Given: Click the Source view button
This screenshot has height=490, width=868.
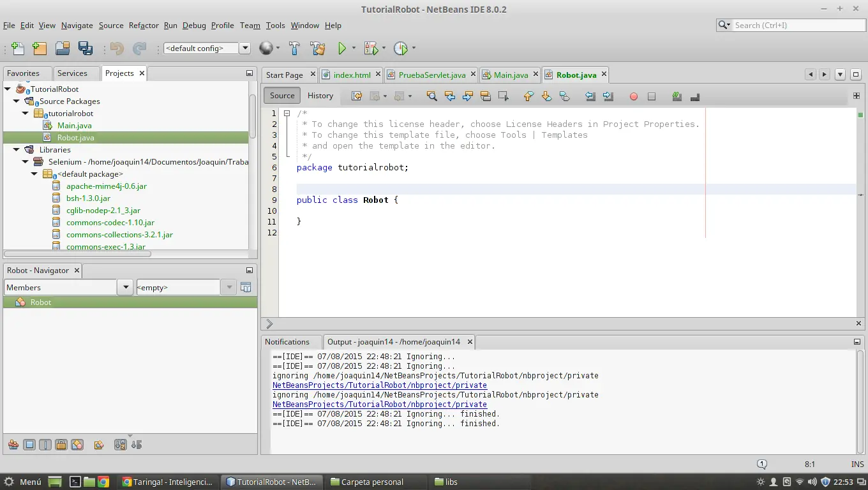Looking at the screenshot, I should [x=282, y=96].
